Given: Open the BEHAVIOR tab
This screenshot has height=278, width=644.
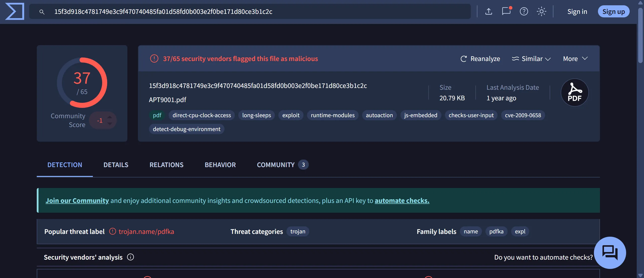Looking at the screenshot, I should 220,165.
